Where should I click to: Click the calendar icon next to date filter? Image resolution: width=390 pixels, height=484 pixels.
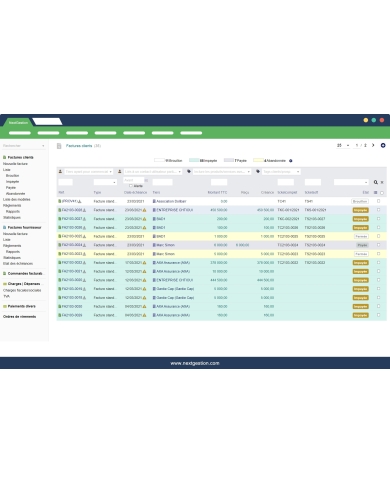point(146,180)
